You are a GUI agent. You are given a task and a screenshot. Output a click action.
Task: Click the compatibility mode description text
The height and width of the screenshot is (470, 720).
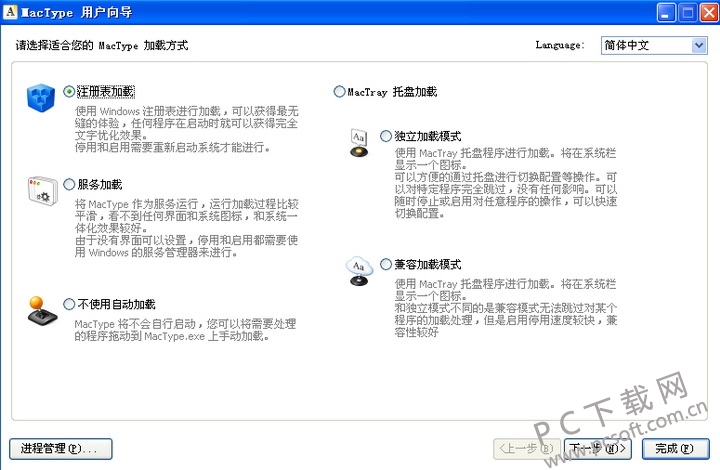pos(506,308)
